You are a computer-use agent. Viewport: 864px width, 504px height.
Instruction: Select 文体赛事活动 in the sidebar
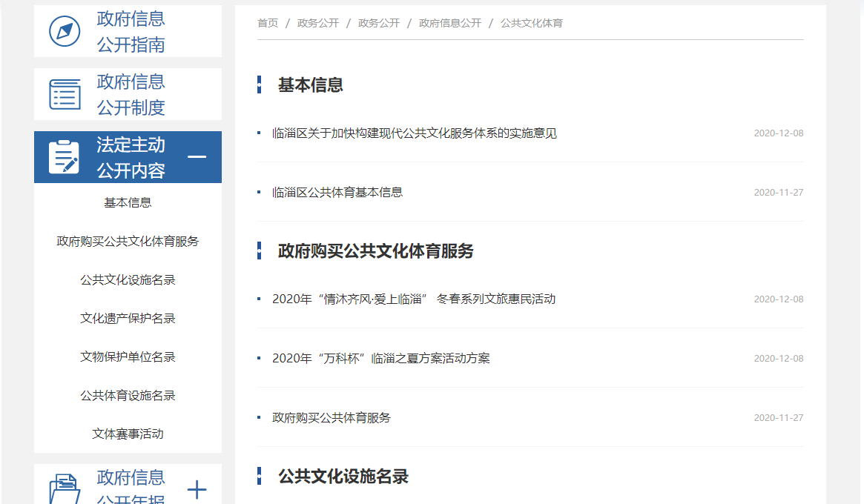tap(128, 434)
